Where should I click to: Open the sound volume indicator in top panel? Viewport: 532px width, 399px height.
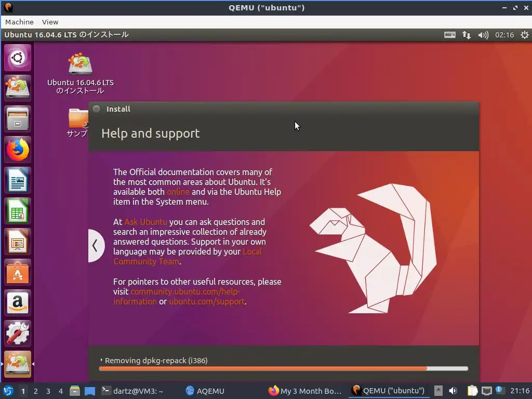click(x=483, y=35)
